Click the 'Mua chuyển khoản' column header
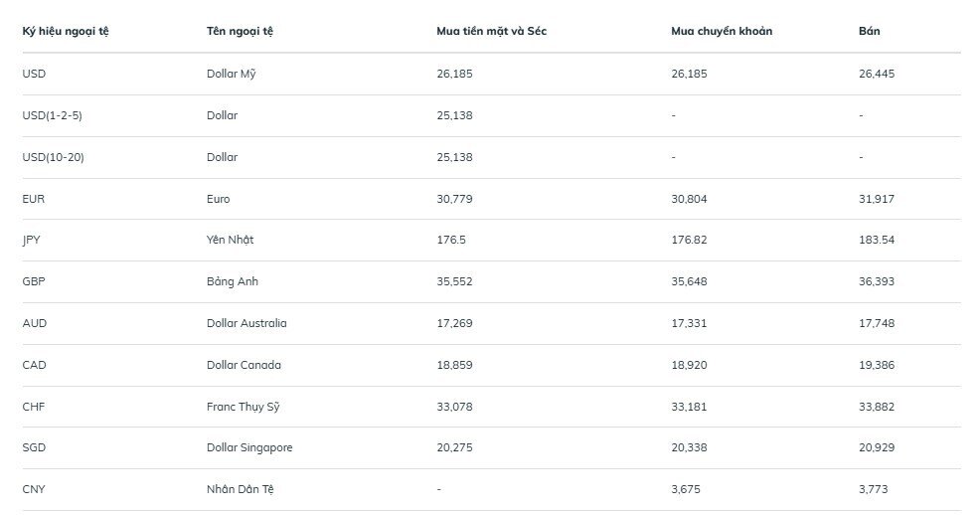 pos(722,31)
